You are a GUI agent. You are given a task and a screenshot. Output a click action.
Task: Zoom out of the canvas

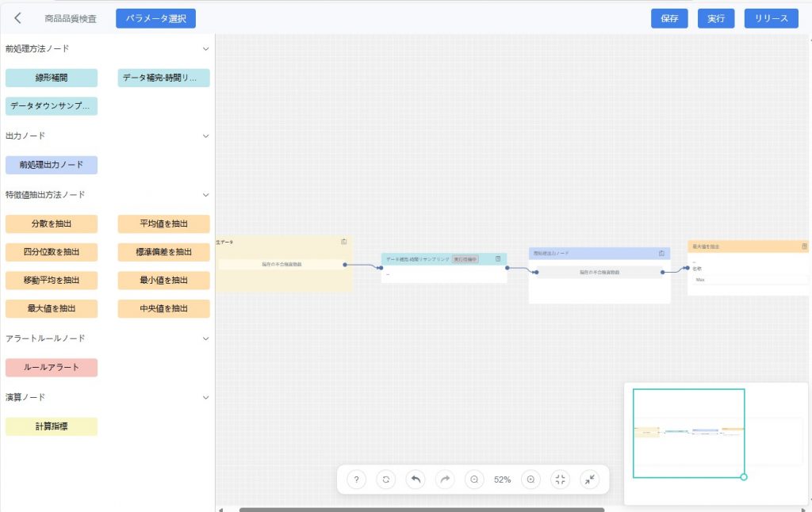pyautogui.click(x=474, y=480)
